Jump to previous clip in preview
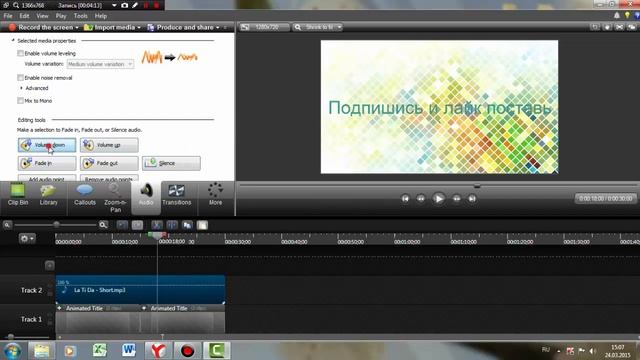The height and width of the screenshot is (360, 640). (405, 199)
